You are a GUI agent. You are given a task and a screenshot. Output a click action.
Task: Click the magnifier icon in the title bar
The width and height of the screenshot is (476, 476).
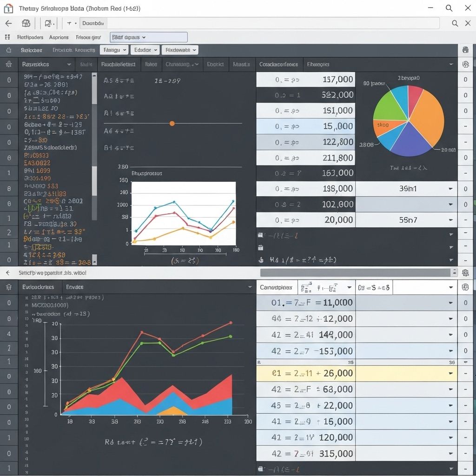coord(449,8)
